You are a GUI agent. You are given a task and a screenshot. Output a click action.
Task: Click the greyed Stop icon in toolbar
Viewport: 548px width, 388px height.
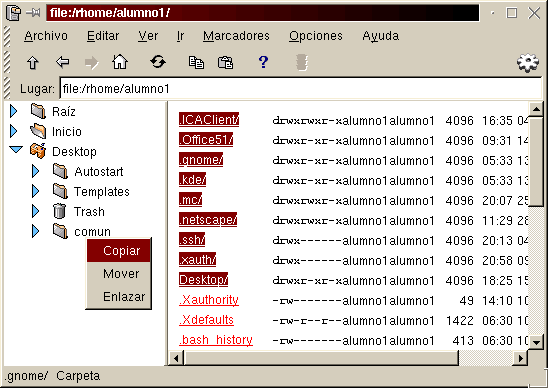(x=302, y=63)
